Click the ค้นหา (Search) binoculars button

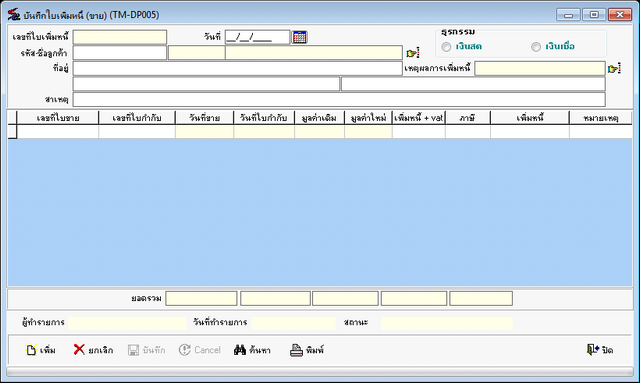tap(252, 350)
